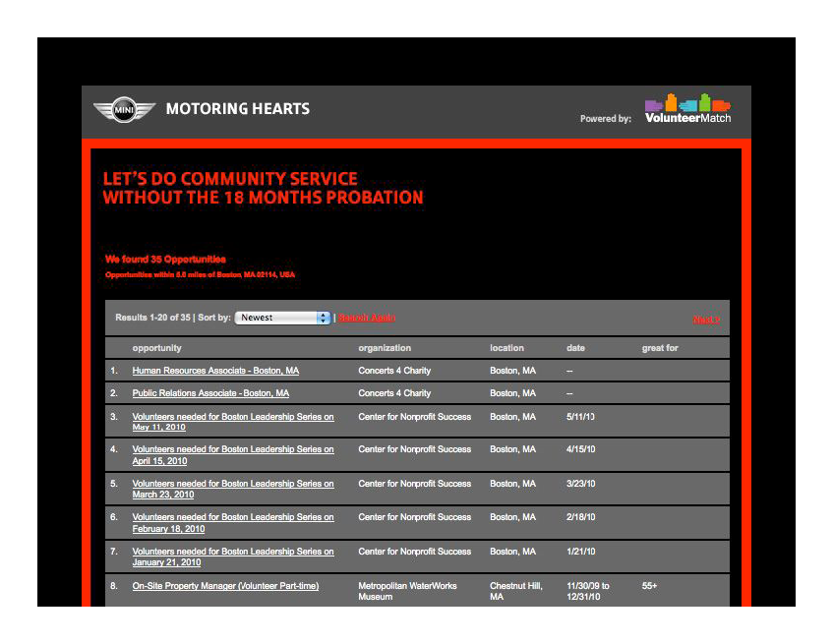Click the 4/15/10 date cell

pos(580,449)
